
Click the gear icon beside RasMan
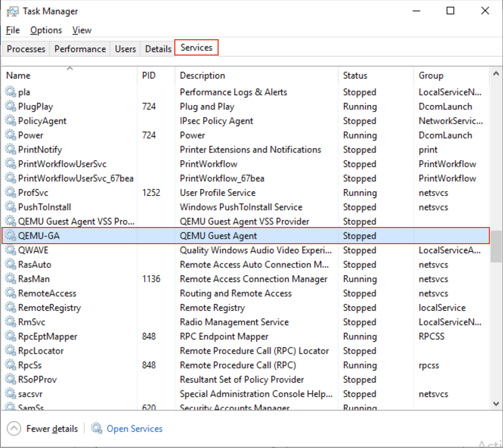coord(10,279)
